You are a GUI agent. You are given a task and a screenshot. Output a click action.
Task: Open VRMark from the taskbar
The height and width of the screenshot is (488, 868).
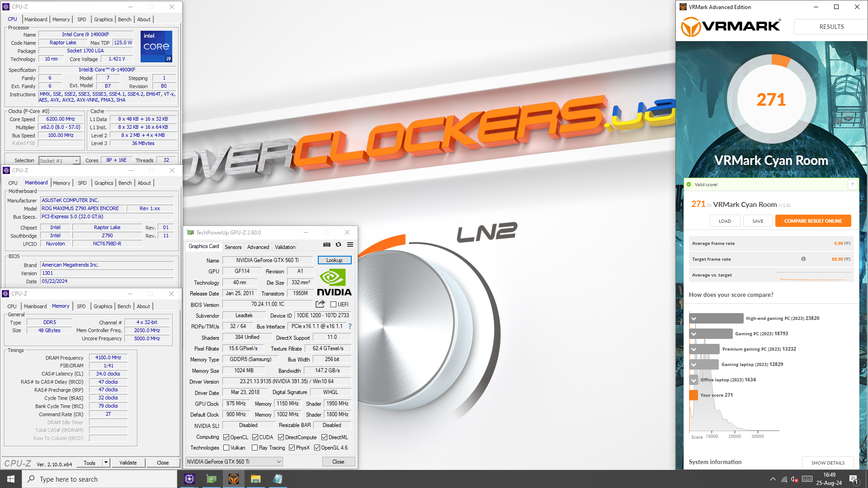tap(234, 479)
